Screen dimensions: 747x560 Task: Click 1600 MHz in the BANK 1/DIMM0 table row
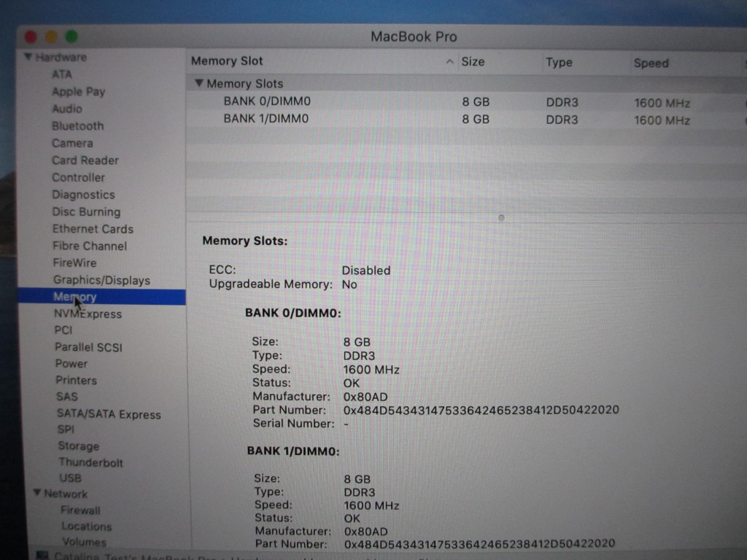[662, 120]
